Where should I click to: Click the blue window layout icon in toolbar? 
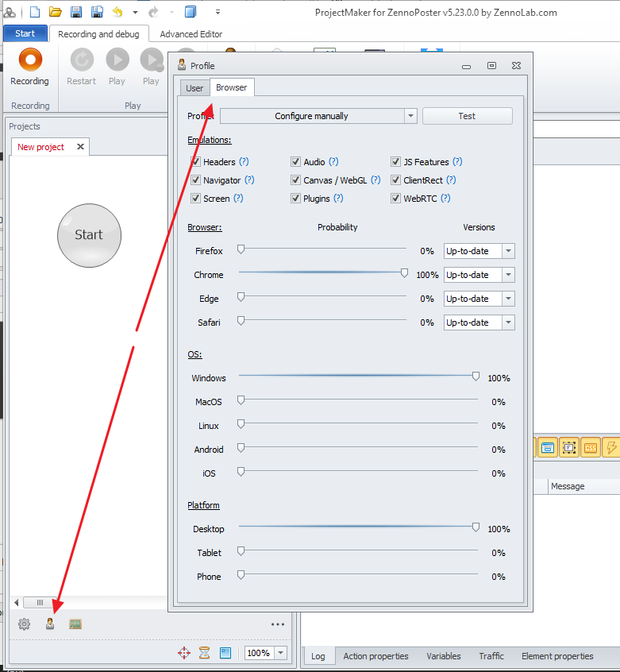[191, 12]
